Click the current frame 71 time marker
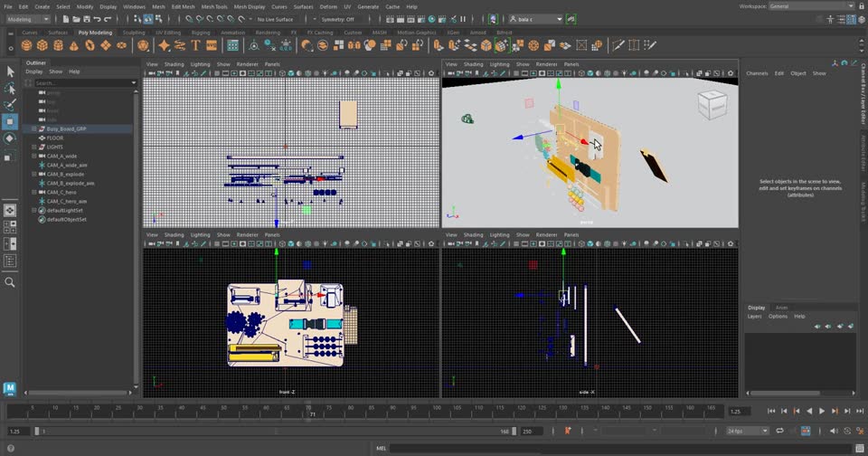Viewport: 868px width, 456px height. coord(312,414)
